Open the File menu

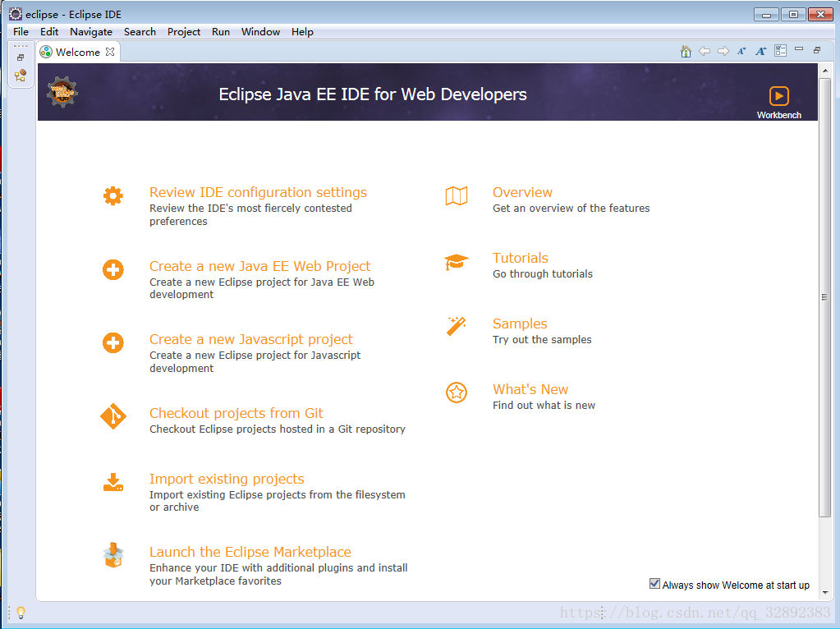pyautogui.click(x=21, y=31)
